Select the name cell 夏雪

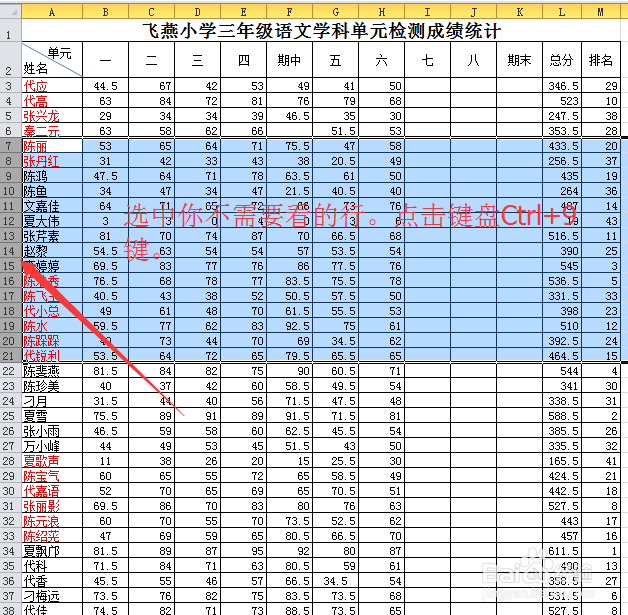pyautogui.click(x=52, y=416)
